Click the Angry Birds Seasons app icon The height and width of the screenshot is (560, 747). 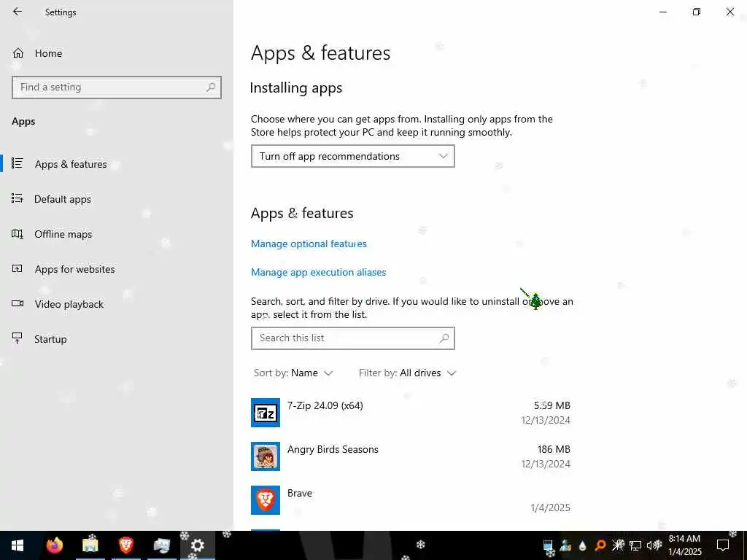tap(266, 456)
